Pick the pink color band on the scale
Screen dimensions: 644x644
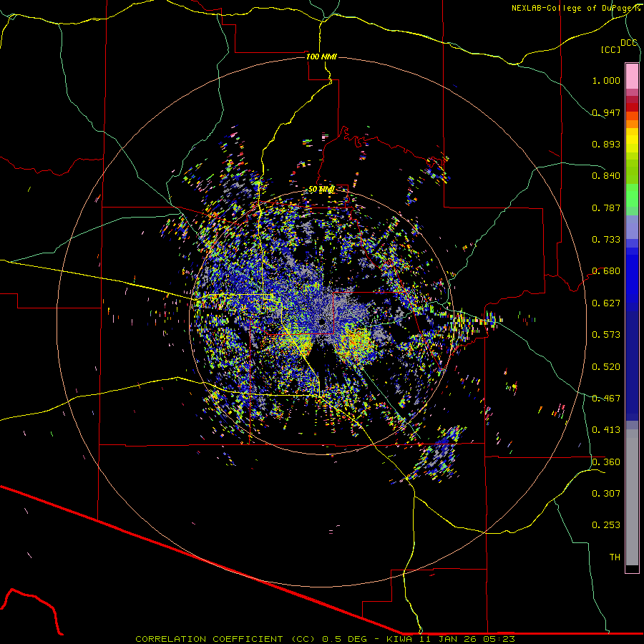tap(632, 77)
